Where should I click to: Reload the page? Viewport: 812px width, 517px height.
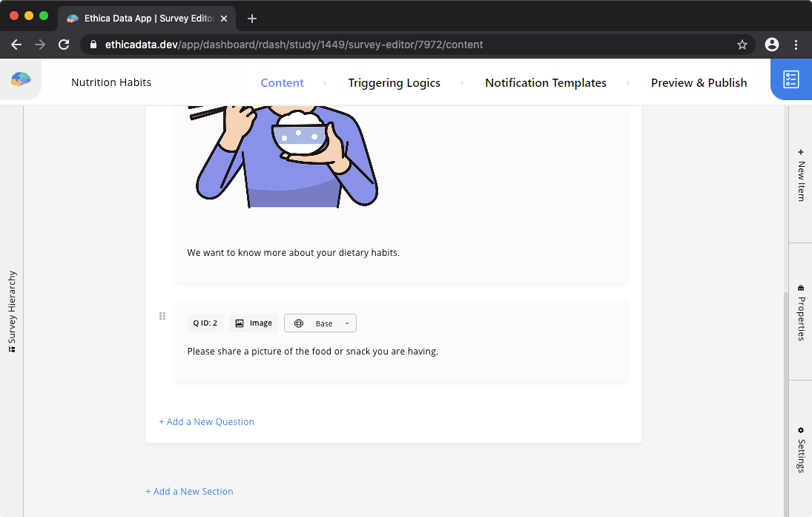pyautogui.click(x=64, y=45)
